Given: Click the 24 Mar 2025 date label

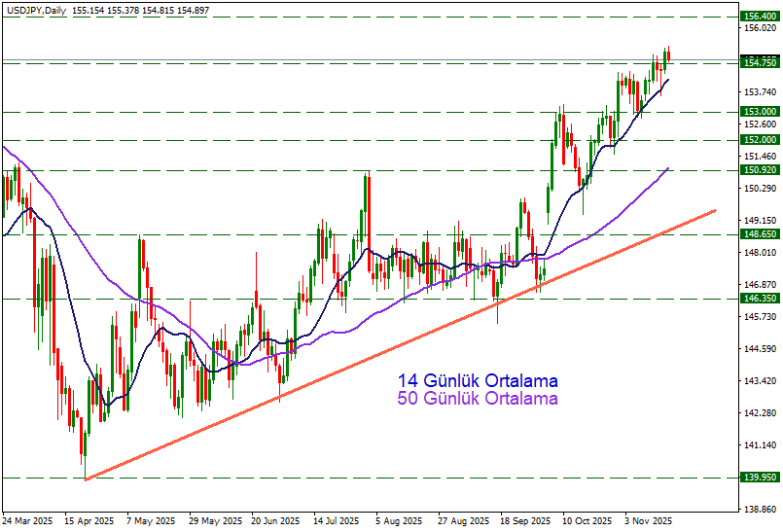Looking at the screenshot, I should click(x=29, y=521).
